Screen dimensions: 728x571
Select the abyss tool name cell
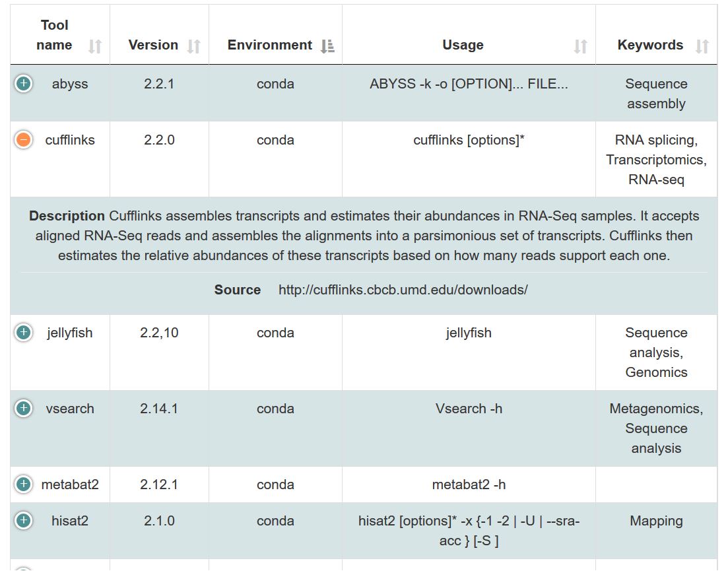point(70,84)
